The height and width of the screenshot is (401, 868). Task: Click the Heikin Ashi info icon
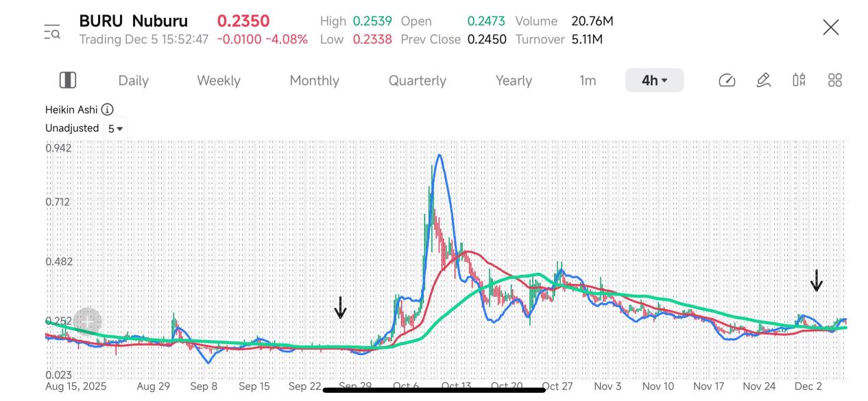(x=108, y=110)
